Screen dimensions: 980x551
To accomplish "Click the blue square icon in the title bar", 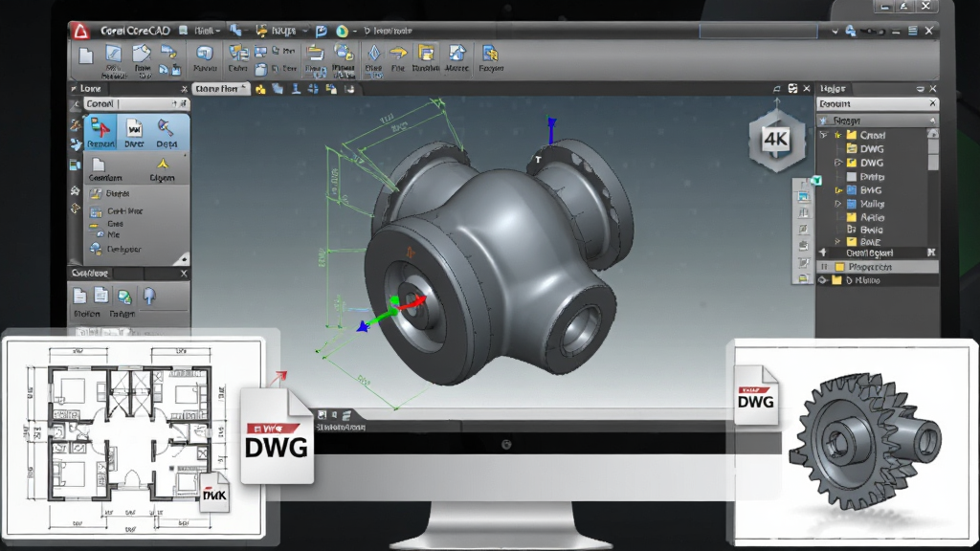I will [x=322, y=31].
